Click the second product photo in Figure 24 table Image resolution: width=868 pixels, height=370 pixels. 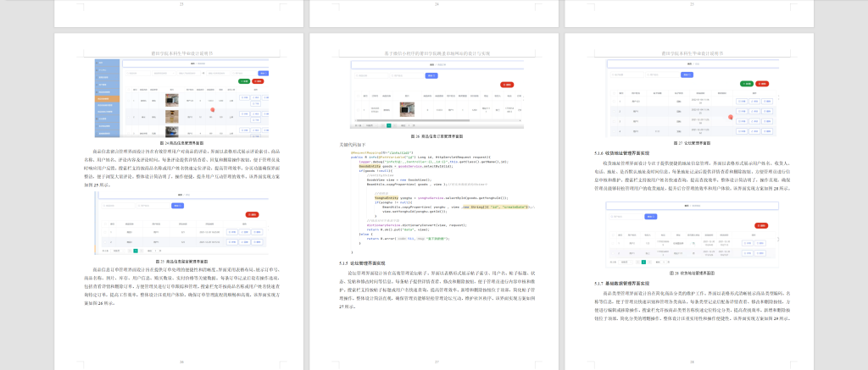[x=171, y=116]
